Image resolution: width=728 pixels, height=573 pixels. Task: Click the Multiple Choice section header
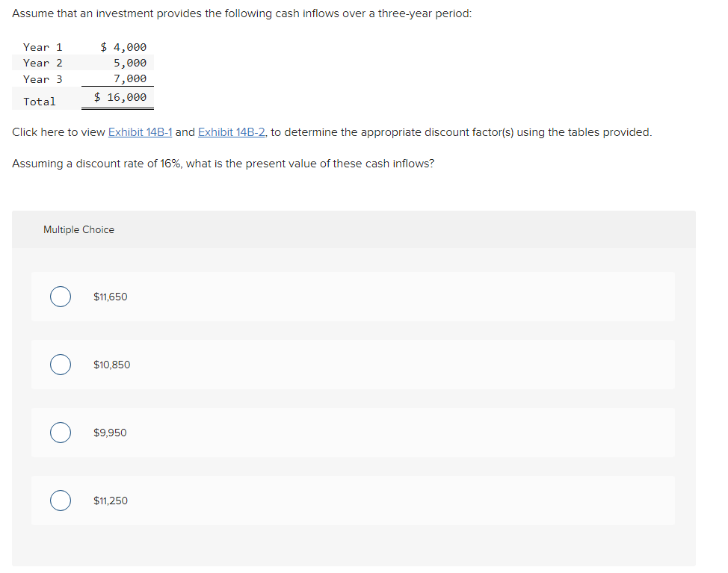pyautogui.click(x=78, y=229)
